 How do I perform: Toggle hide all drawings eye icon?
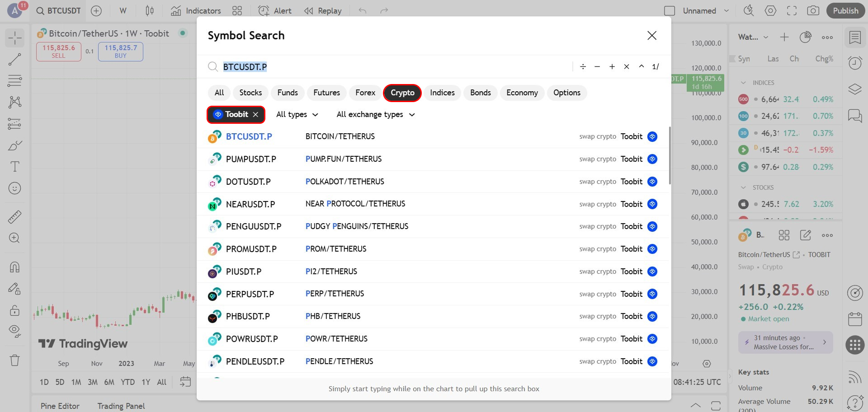tap(15, 332)
